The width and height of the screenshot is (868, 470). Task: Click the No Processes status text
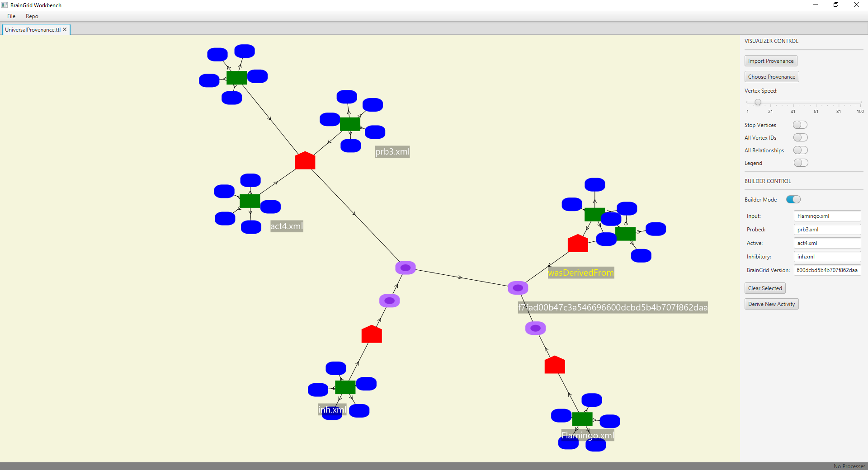tap(849, 466)
